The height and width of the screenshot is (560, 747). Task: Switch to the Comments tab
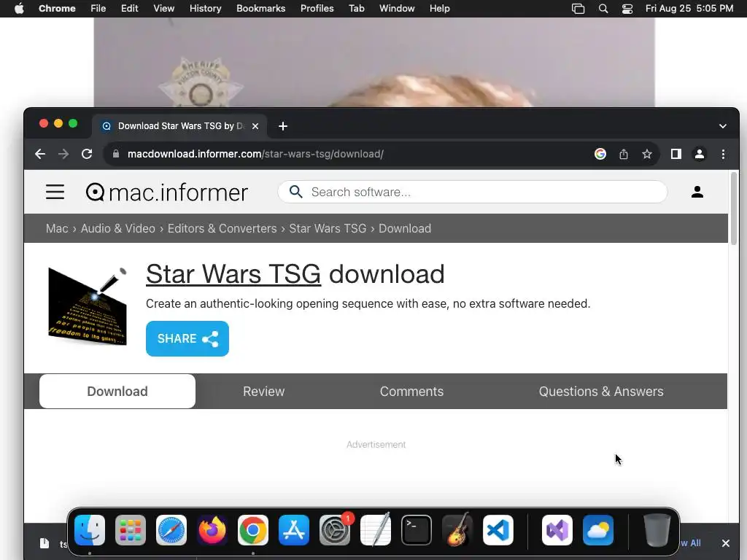point(411,391)
